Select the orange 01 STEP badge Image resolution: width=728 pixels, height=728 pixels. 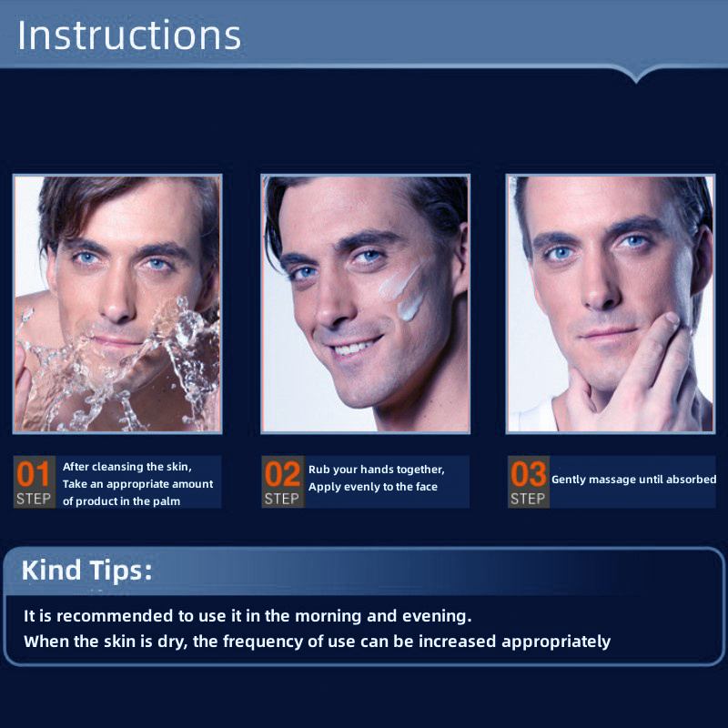coord(35,482)
